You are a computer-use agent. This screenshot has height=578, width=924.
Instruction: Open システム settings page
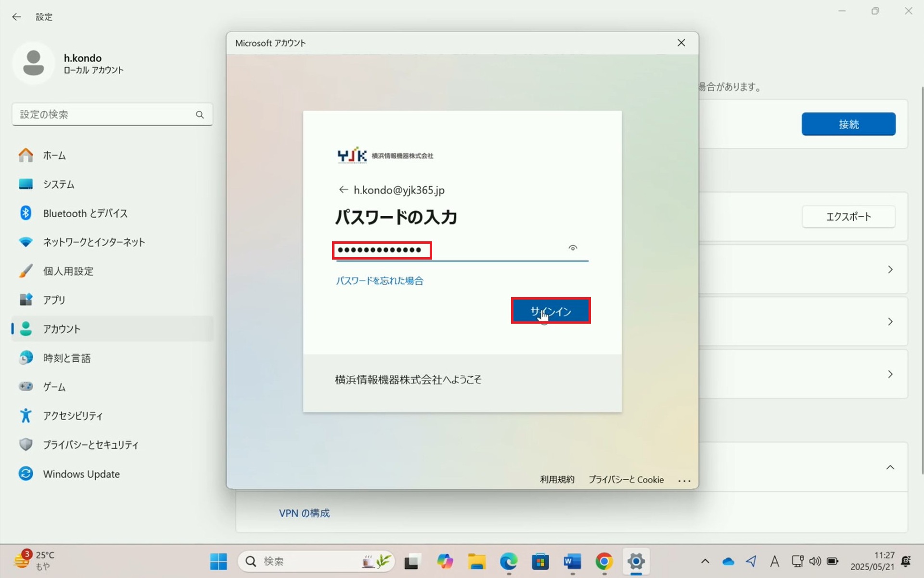112,184
